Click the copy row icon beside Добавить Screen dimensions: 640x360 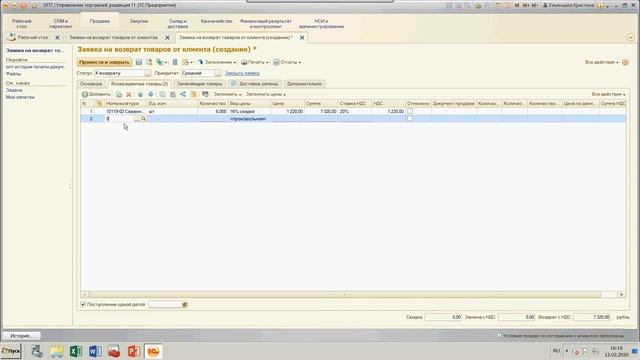pyautogui.click(x=119, y=94)
